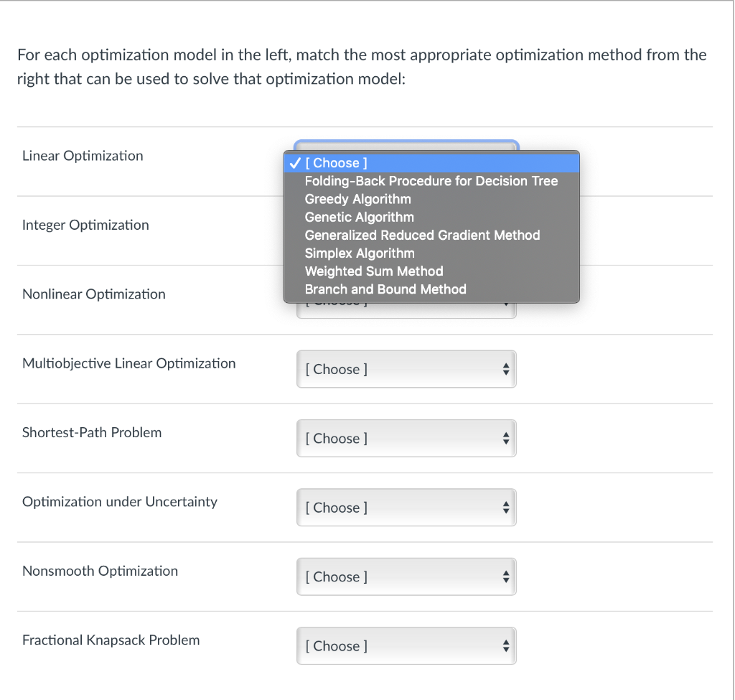The image size is (735, 700).
Task: Click the Linear Optimization row label
Action: click(83, 156)
